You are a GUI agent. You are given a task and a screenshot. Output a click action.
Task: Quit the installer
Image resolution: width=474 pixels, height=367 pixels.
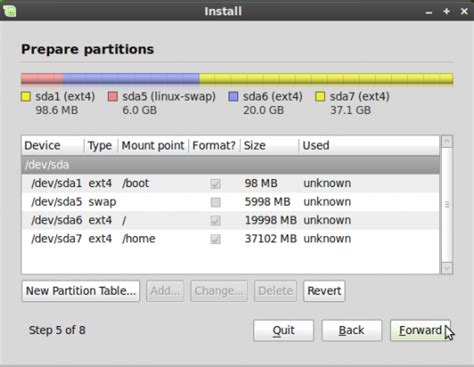283,330
